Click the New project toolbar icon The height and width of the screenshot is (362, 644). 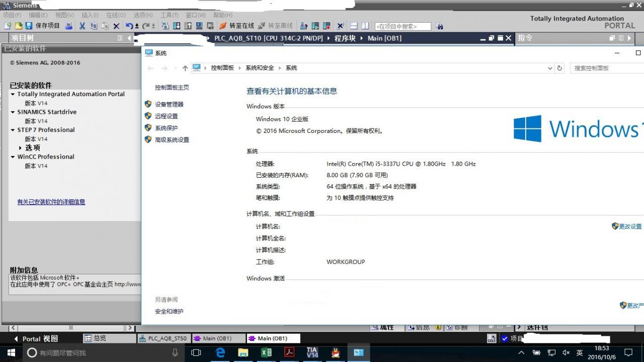[8, 26]
